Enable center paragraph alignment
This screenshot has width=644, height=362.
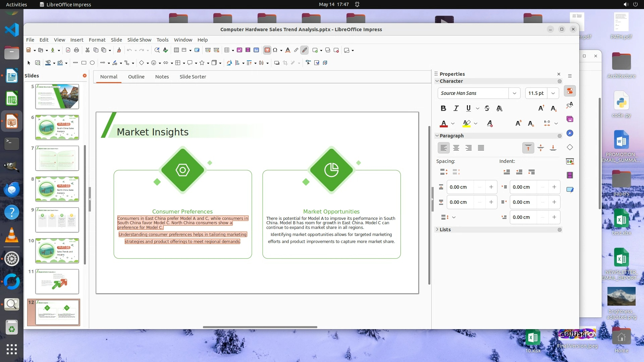456,148
